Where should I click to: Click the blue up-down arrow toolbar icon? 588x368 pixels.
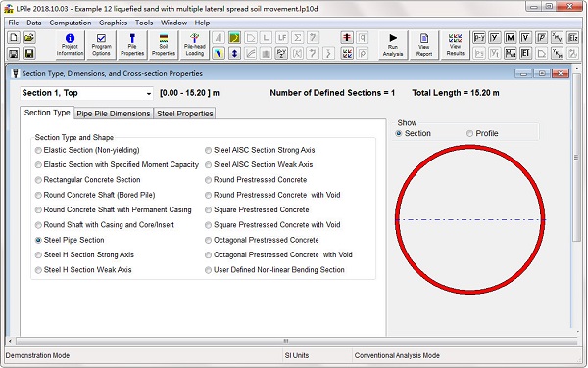tap(234, 53)
